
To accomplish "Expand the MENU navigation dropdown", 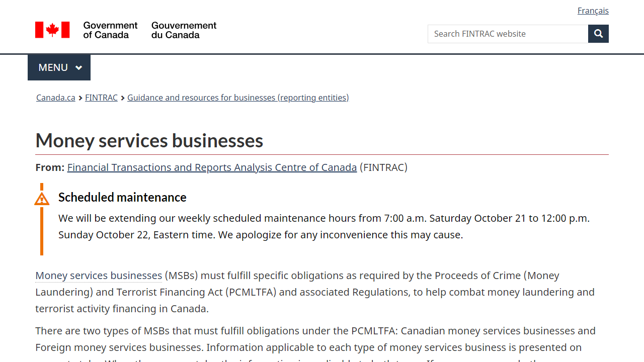I will pos(59,67).
